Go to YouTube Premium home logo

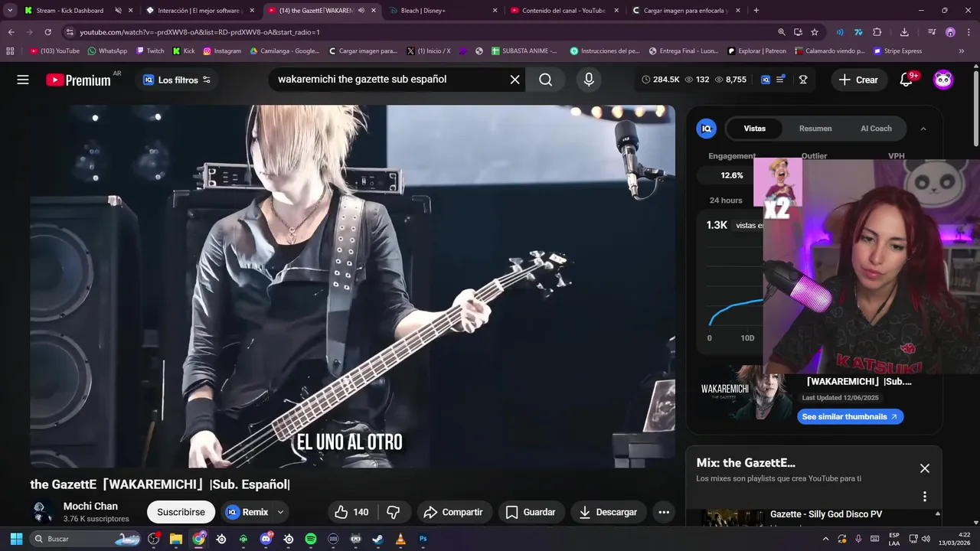(x=78, y=80)
